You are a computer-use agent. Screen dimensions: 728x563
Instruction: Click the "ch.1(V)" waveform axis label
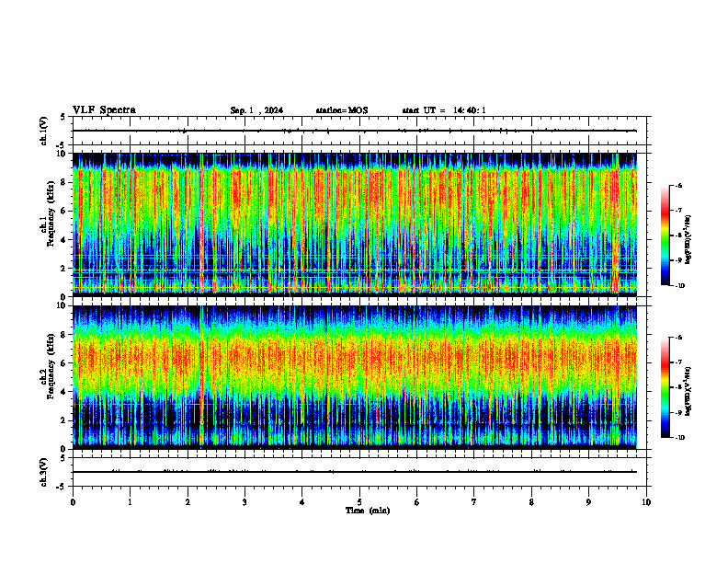pos(43,131)
